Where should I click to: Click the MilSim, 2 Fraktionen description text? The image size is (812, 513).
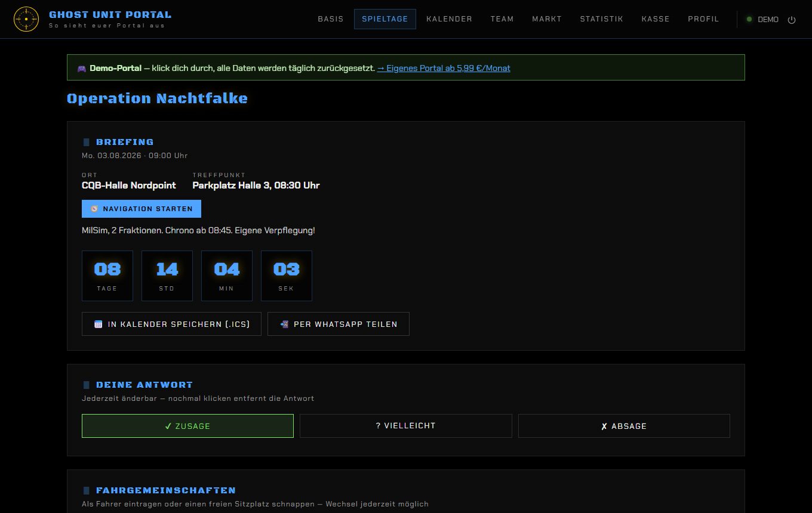click(x=198, y=230)
